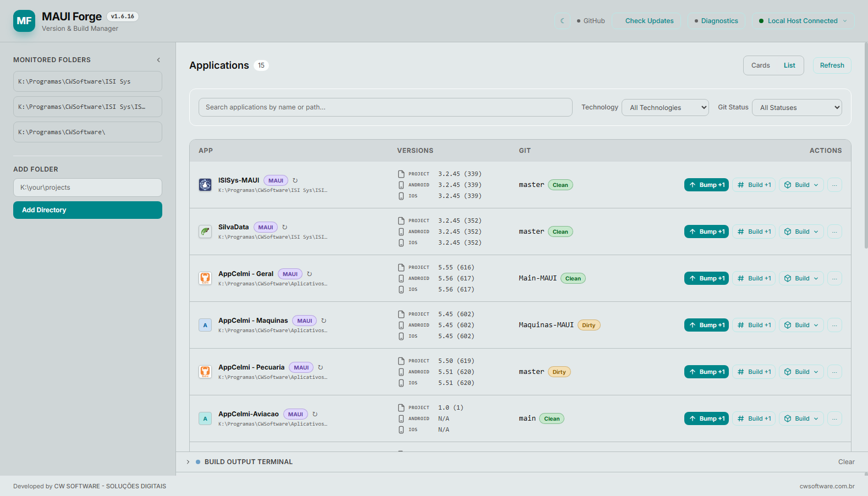Switch to List view
868x496 pixels.
(789, 65)
